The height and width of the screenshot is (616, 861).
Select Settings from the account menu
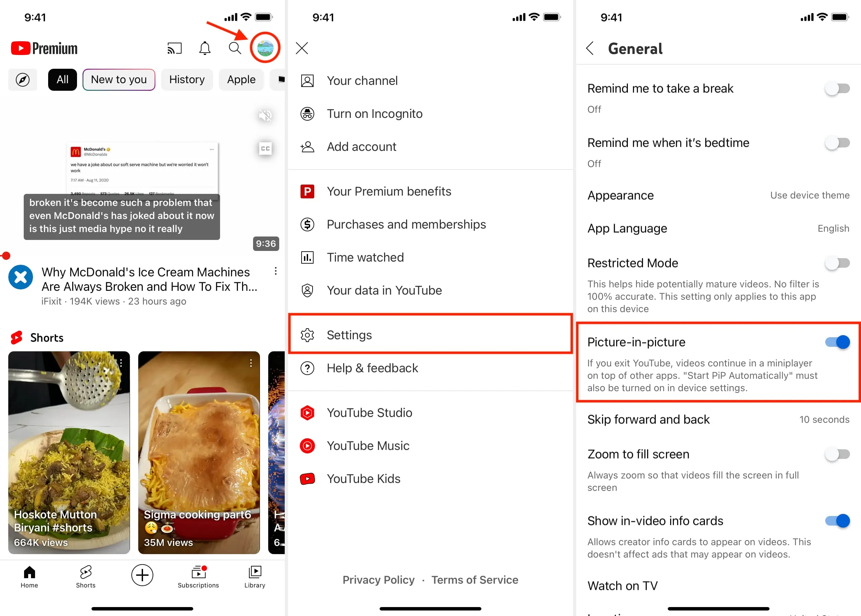(430, 335)
